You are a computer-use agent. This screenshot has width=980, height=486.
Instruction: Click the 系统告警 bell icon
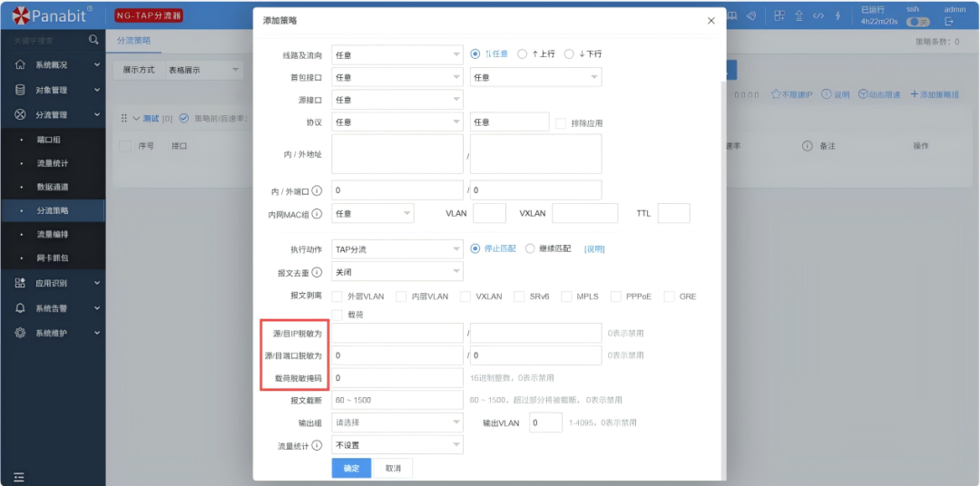click(x=20, y=308)
